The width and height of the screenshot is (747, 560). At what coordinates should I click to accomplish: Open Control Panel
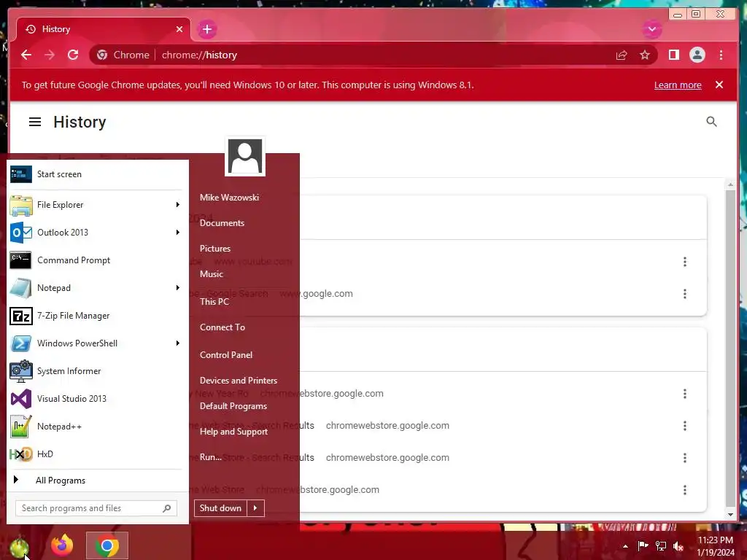[226, 355]
